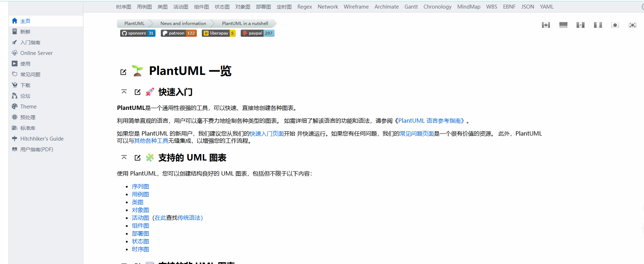644x264 pixels.
Task: Collapse the 支持的 UML 图表 section
Action: point(124,158)
